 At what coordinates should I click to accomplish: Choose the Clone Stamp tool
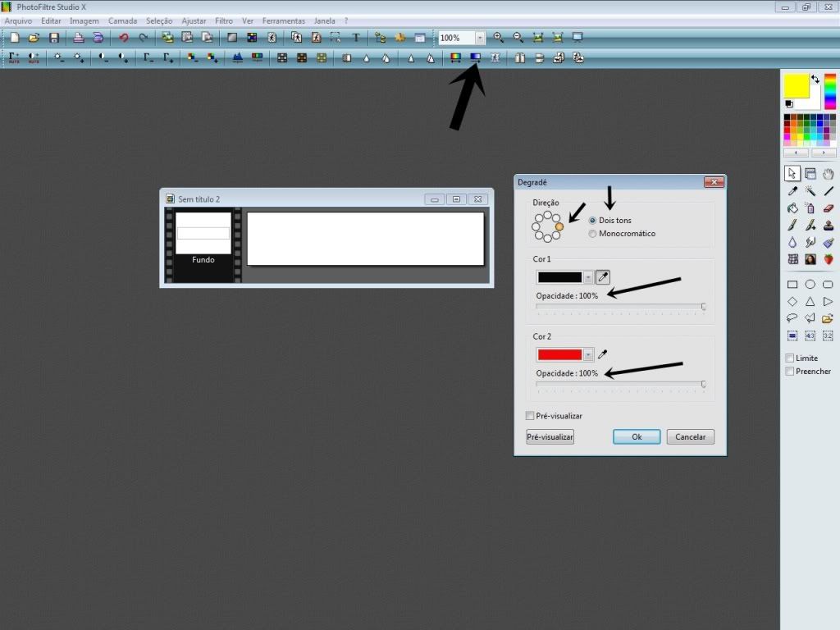(828, 225)
